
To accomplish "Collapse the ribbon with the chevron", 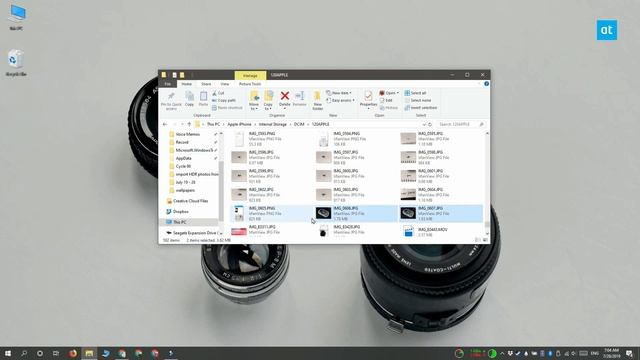I will tap(479, 84).
